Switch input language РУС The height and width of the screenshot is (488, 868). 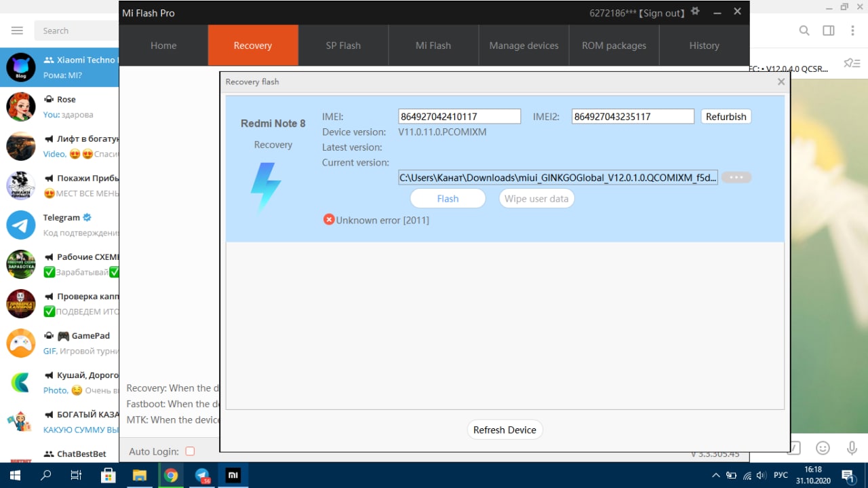(781, 475)
